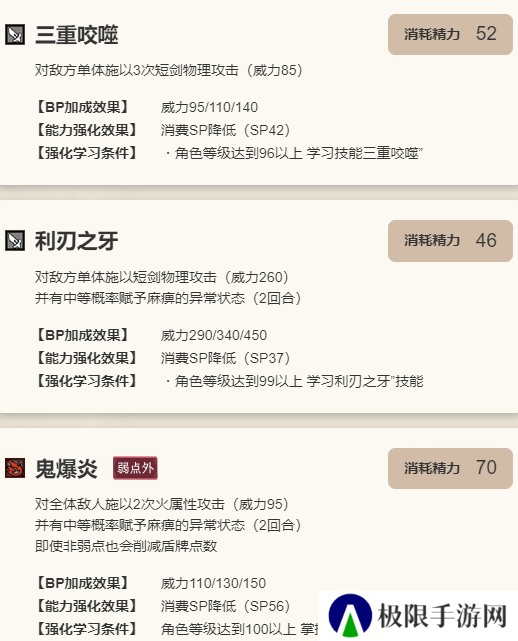518x641 pixels.
Task: Click the 消耗精力 46 badge
Action: coord(450,241)
